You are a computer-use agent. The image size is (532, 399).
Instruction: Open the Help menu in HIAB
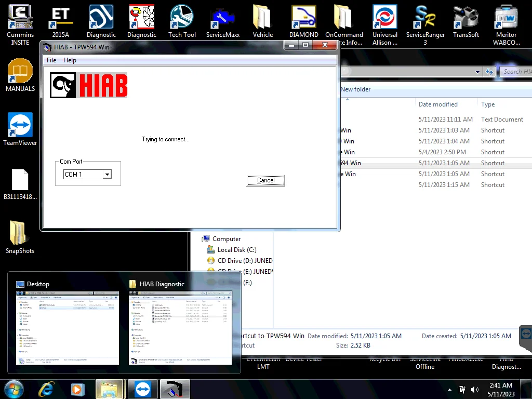point(70,60)
